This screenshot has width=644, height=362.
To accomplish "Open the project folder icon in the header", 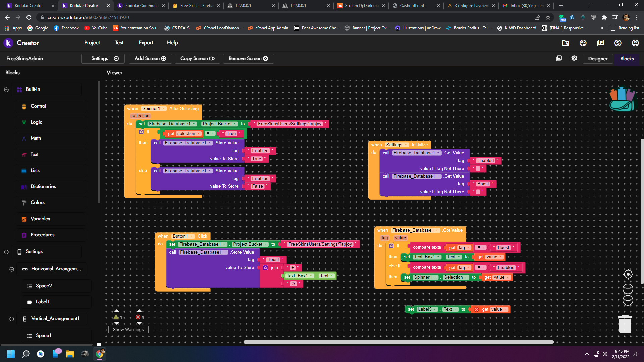I will tap(566, 43).
